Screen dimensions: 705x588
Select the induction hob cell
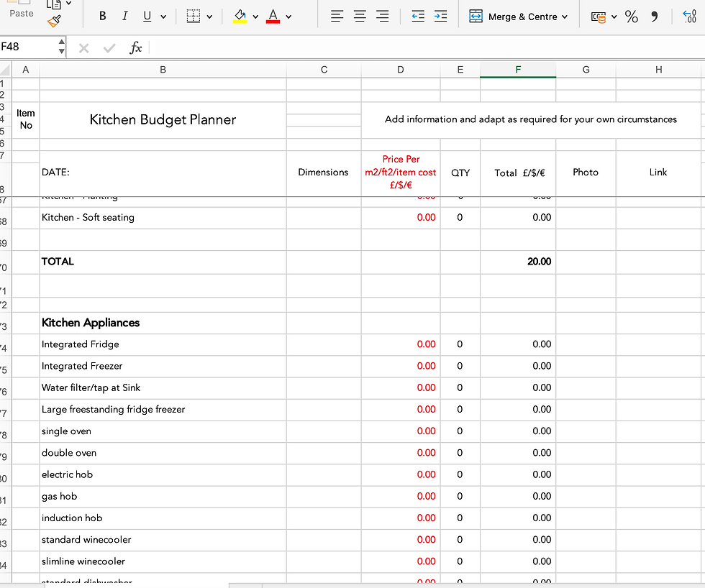[x=163, y=518]
